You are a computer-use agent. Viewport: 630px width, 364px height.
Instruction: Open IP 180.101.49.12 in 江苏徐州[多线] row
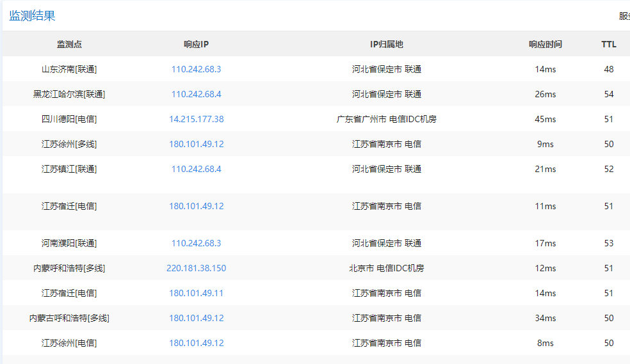click(196, 144)
